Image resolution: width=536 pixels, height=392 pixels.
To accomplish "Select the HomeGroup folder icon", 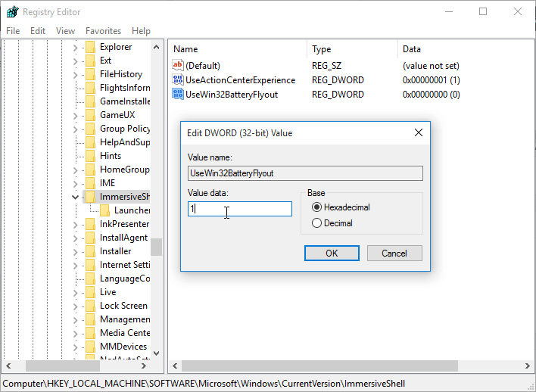I will (x=91, y=170).
